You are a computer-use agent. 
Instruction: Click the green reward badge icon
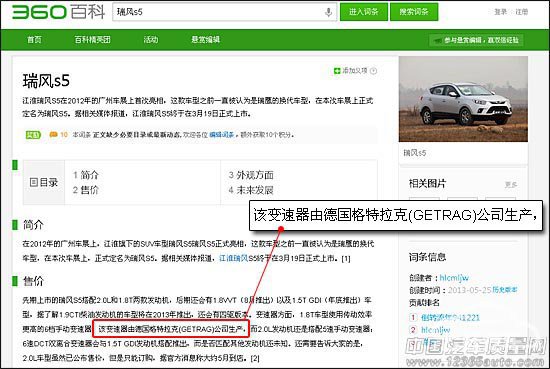point(33,135)
